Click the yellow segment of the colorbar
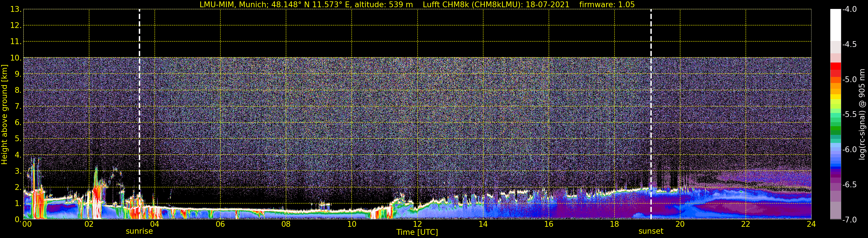This screenshot has height=238, width=868. pos(835,97)
